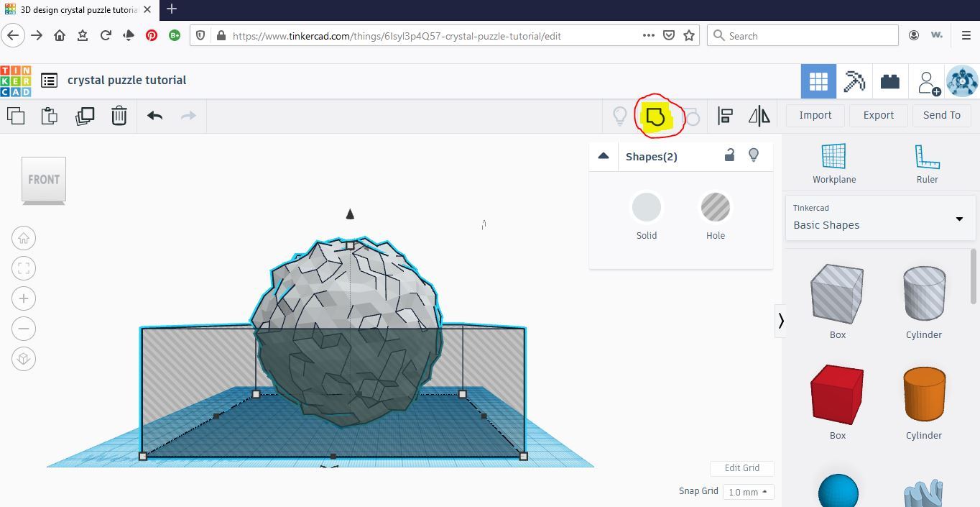Click the top height-adjust cone handle
The width and height of the screenshot is (980, 507).
350,214
